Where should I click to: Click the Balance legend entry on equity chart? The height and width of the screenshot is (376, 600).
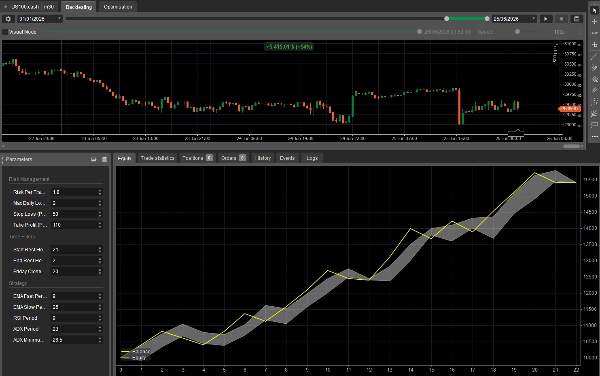[x=136, y=352]
